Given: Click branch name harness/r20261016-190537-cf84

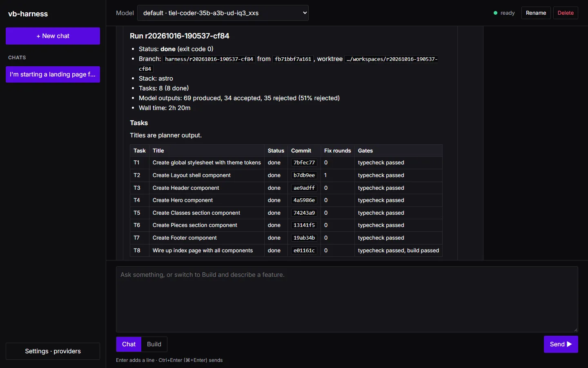Looking at the screenshot, I should (209, 59).
